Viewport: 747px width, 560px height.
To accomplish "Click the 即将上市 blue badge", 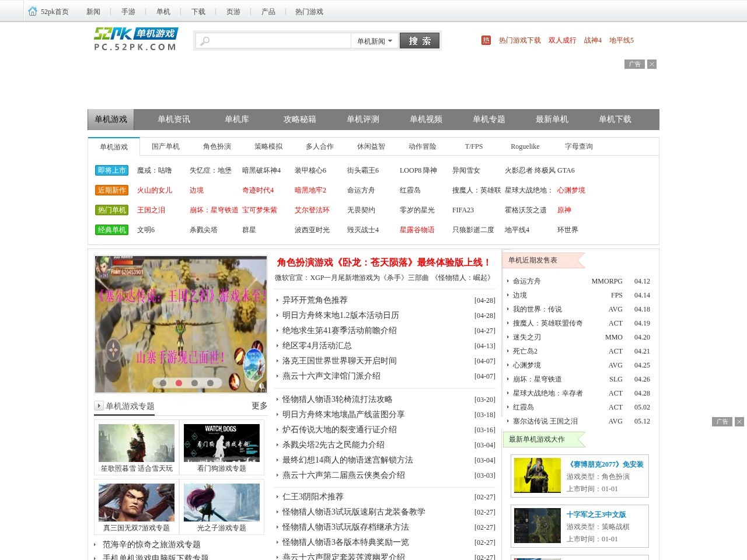I will pos(111,170).
